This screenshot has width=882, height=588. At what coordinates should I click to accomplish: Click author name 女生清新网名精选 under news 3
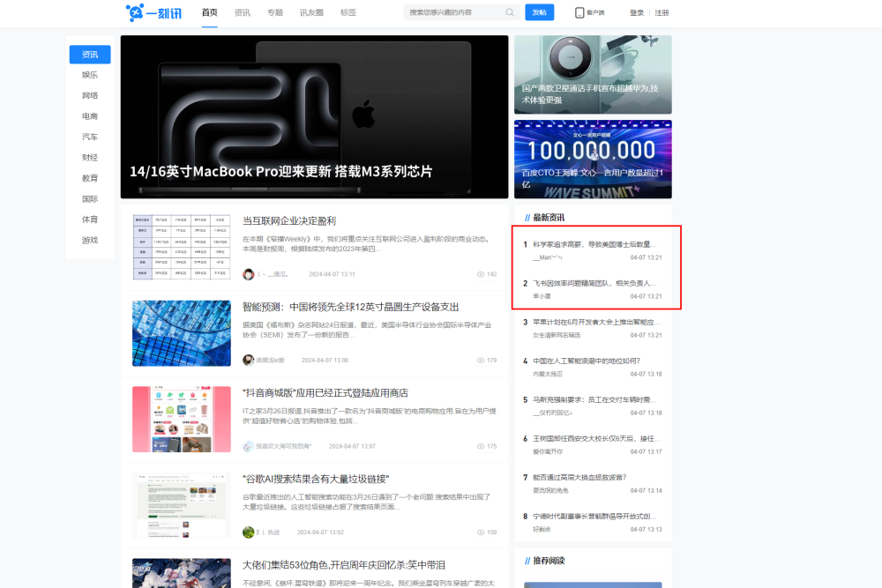[x=557, y=335]
